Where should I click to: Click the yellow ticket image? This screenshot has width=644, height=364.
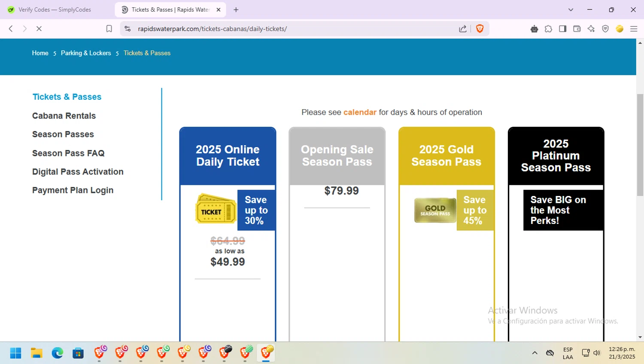click(216, 209)
